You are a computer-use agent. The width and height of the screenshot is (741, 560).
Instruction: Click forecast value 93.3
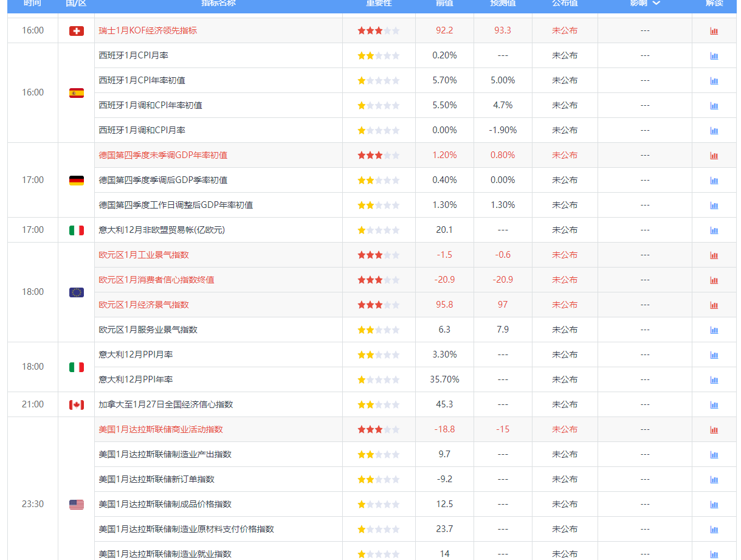(x=503, y=30)
